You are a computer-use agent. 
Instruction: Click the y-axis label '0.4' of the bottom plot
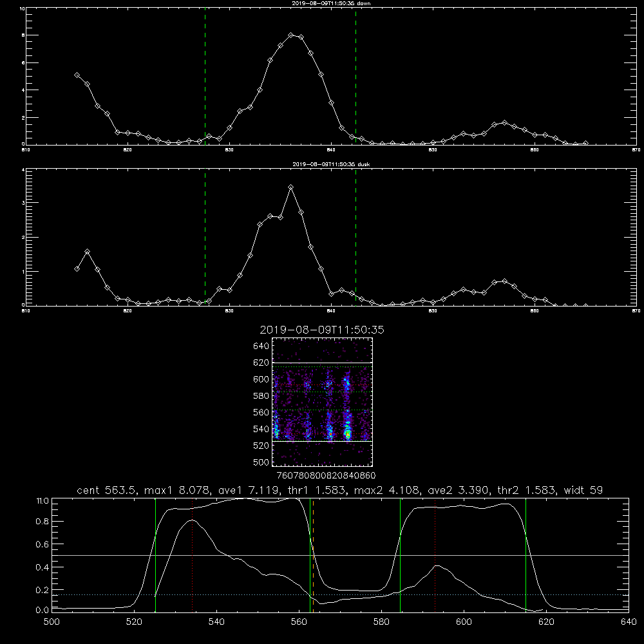[43, 567]
